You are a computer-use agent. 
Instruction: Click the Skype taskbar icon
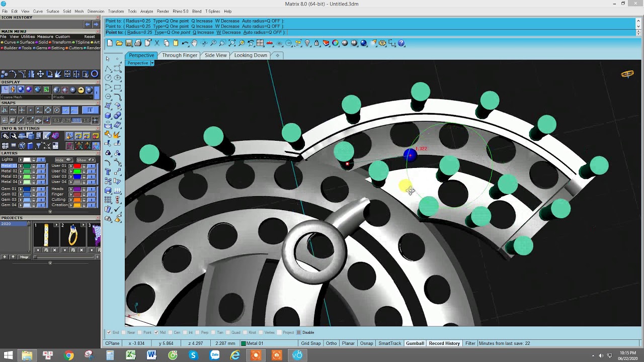193,355
